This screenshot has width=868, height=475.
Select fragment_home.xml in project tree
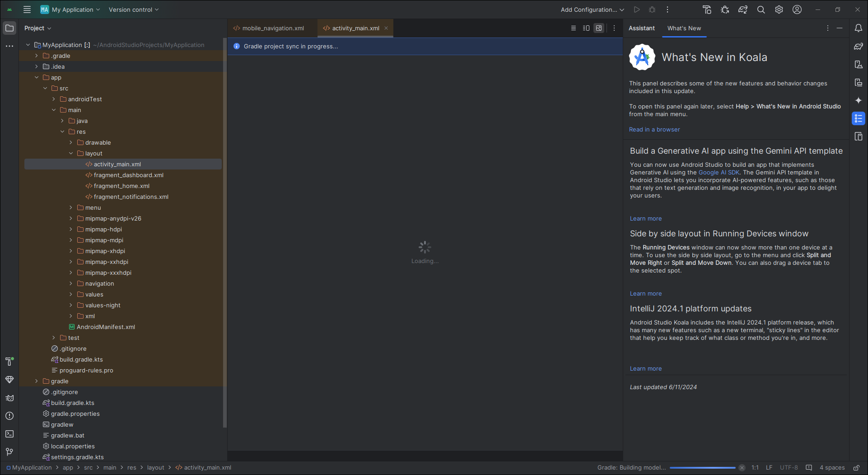[x=121, y=186]
